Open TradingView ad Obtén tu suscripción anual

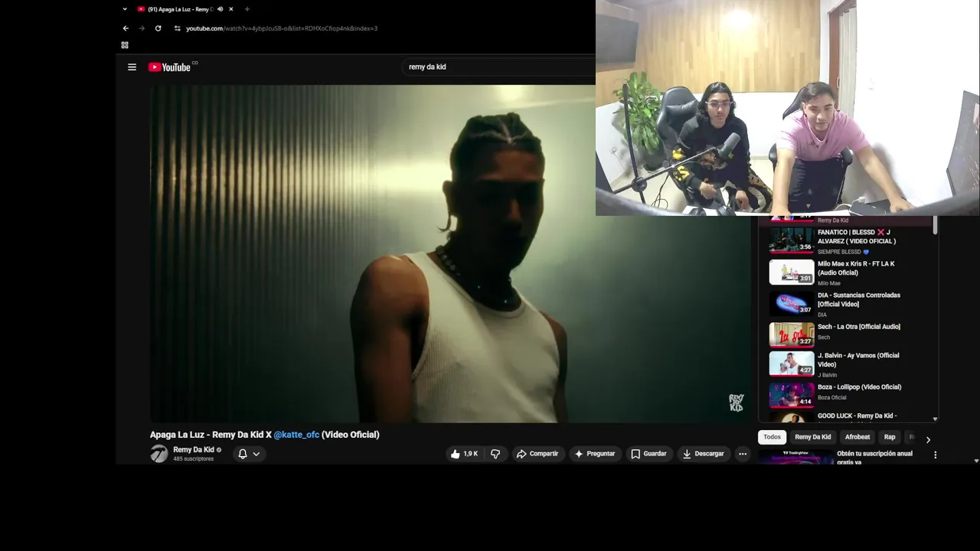874,458
